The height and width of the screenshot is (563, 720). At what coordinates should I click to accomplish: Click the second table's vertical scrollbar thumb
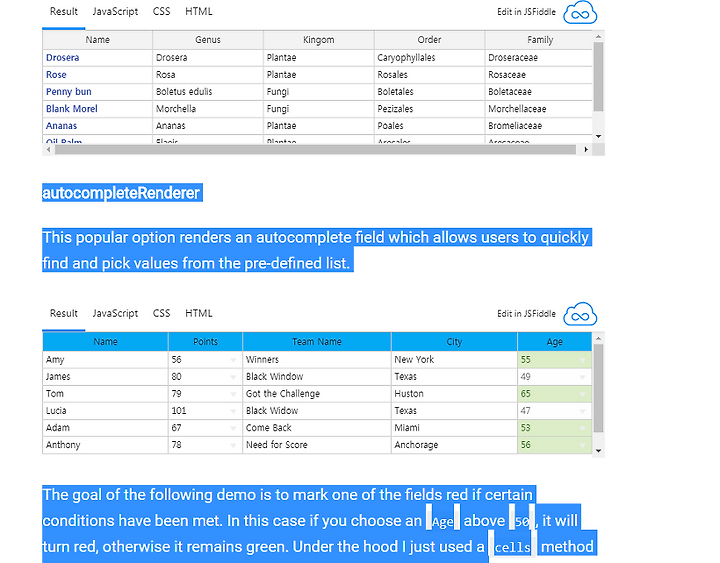tap(598, 388)
